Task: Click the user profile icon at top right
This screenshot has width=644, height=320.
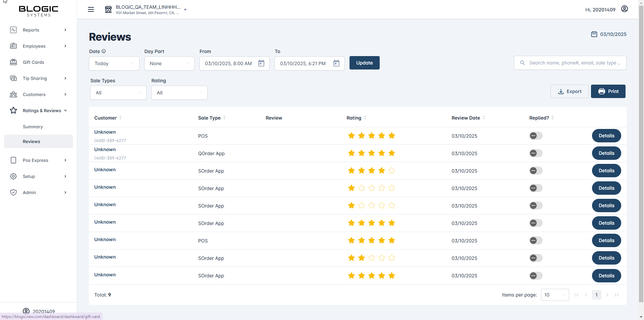Action: click(x=624, y=9)
